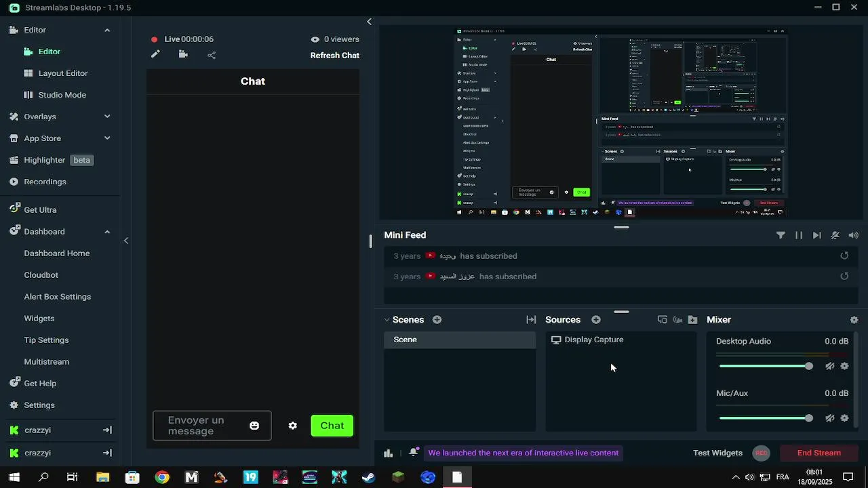
Task: Open Widgets page
Action: pos(39,319)
